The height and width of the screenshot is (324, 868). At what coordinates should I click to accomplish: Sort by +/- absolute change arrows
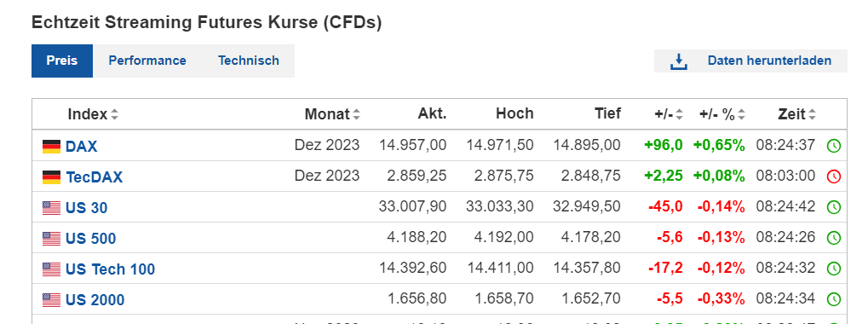[679, 114]
